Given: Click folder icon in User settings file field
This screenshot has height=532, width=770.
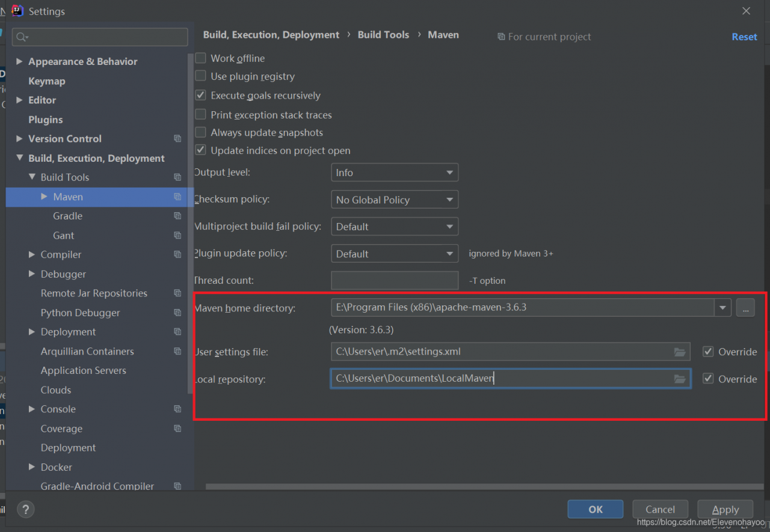Looking at the screenshot, I should click(x=680, y=352).
